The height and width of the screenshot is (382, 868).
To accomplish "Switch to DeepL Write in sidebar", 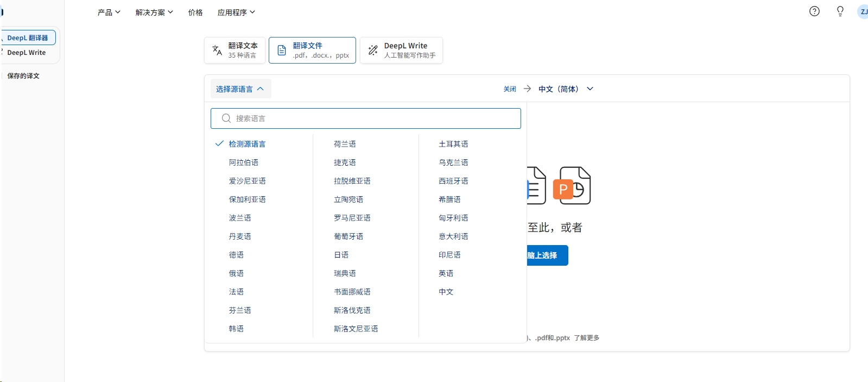I will (27, 53).
